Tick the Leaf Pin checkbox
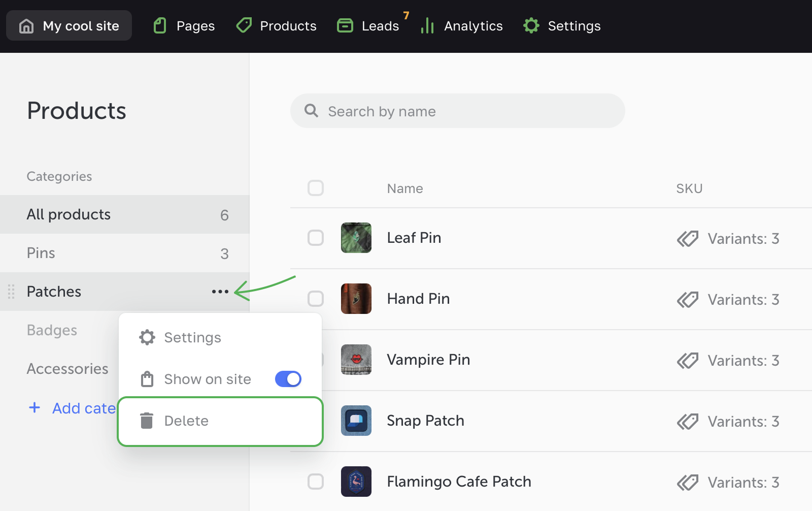Image resolution: width=812 pixels, height=511 pixels. tap(316, 238)
